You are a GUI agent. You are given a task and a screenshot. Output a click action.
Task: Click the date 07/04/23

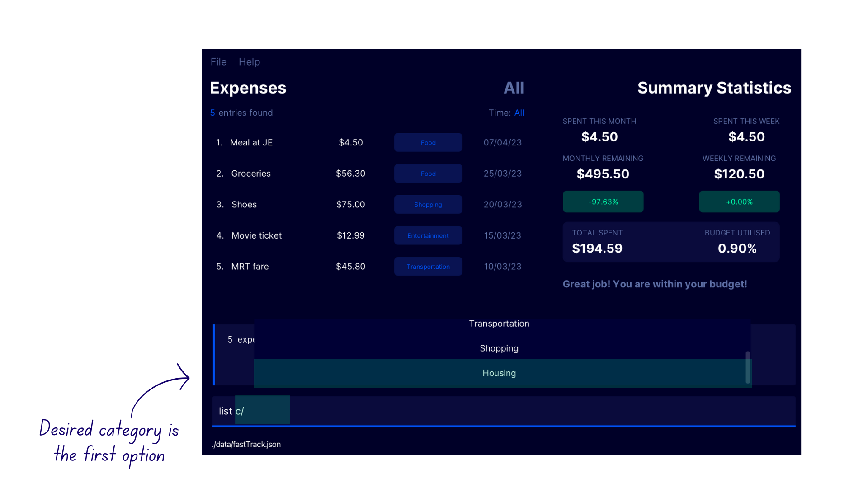point(502,142)
